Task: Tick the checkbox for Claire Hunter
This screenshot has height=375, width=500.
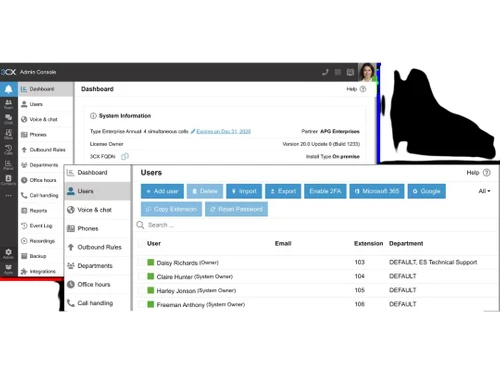Action: click(142, 276)
